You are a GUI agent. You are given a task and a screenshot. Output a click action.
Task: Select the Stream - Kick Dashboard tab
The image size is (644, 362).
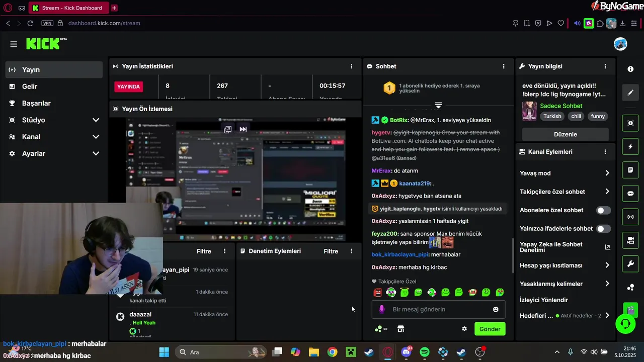click(68, 8)
